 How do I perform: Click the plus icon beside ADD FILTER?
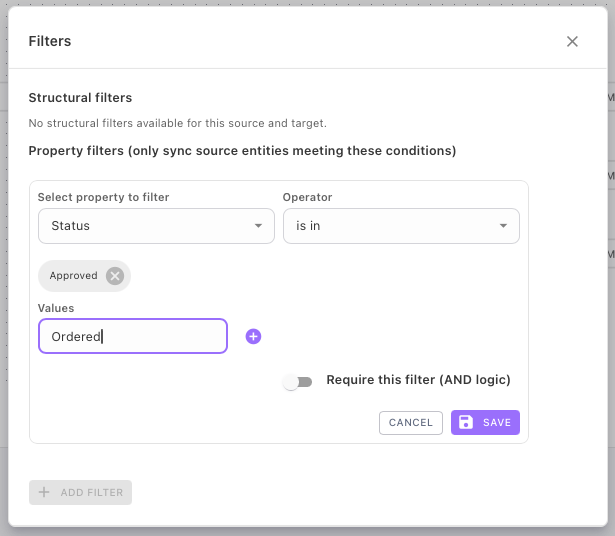click(x=44, y=492)
